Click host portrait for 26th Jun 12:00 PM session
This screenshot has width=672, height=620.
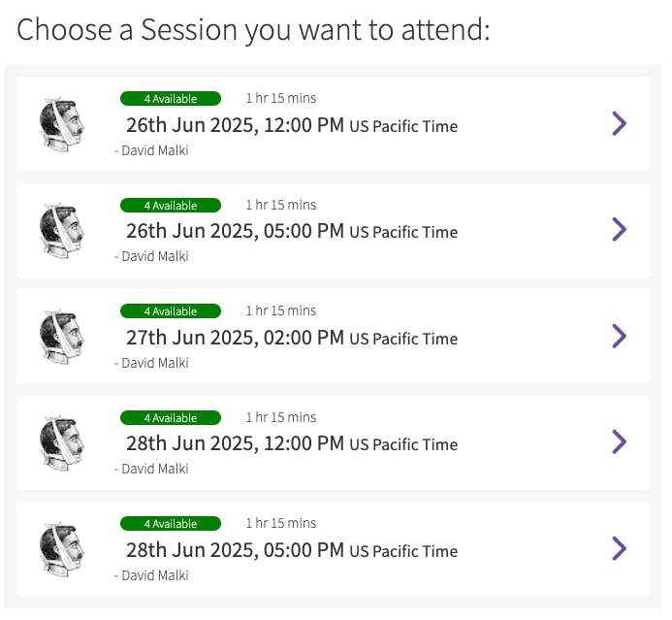click(61, 124)
